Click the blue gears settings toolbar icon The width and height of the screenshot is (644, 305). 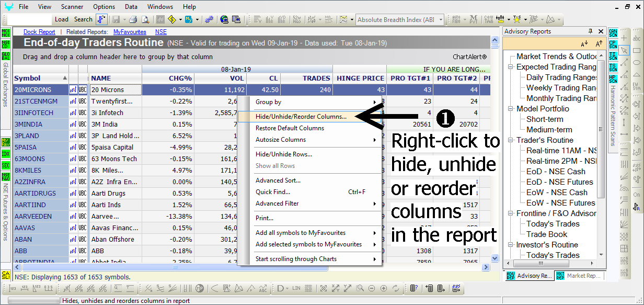click(209, 19)
